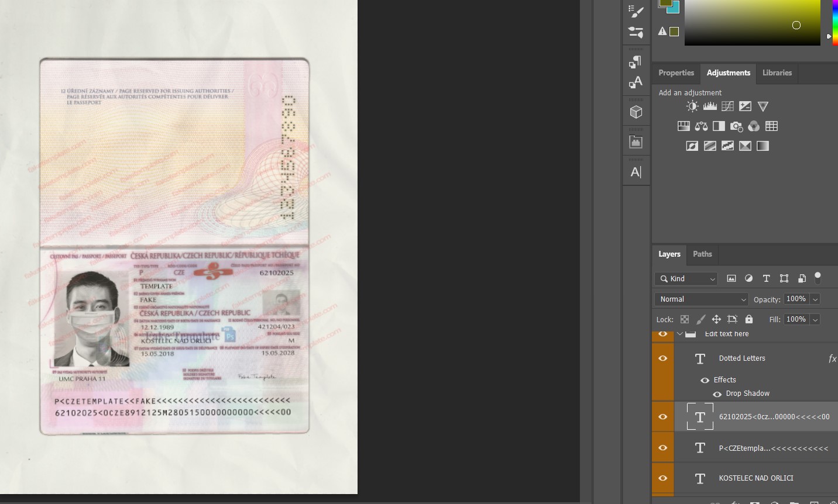
Task: Hide the Dotted Letters layer
Action: 662,358
